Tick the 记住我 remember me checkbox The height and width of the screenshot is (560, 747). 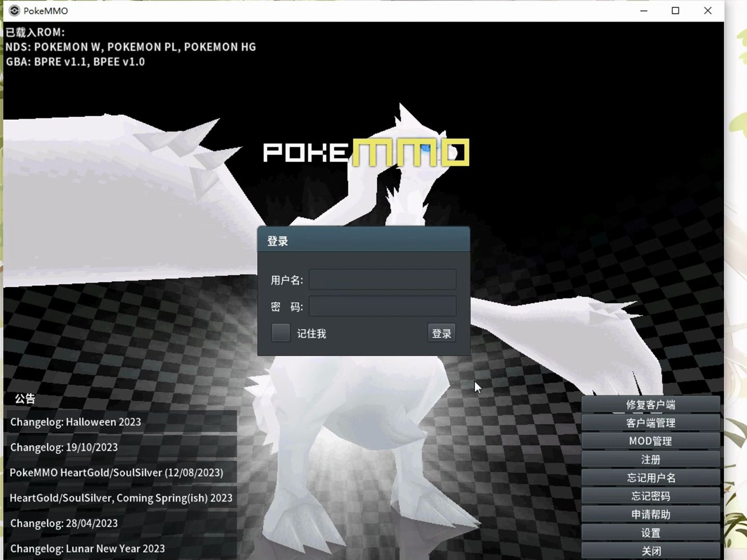coord(281,333)
